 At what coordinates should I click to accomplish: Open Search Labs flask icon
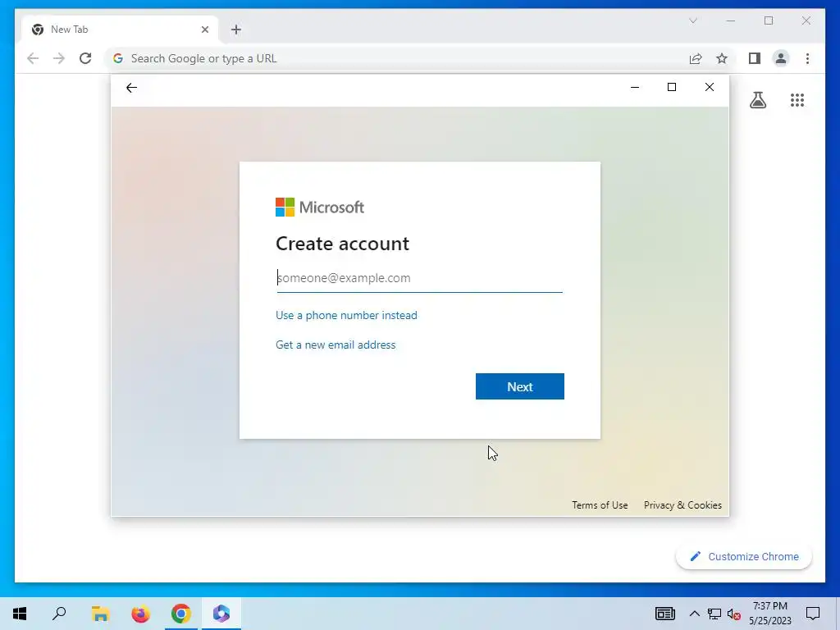[757, 100]
